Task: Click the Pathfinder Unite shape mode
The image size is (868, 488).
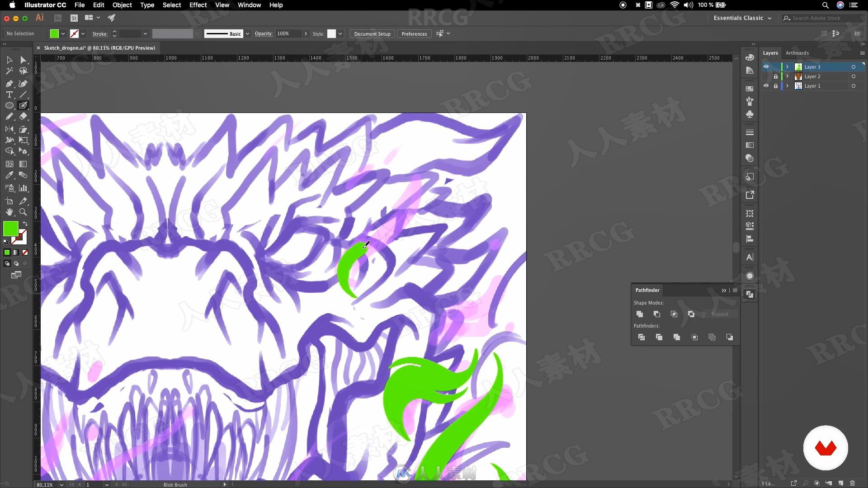Action: [639, 314]
